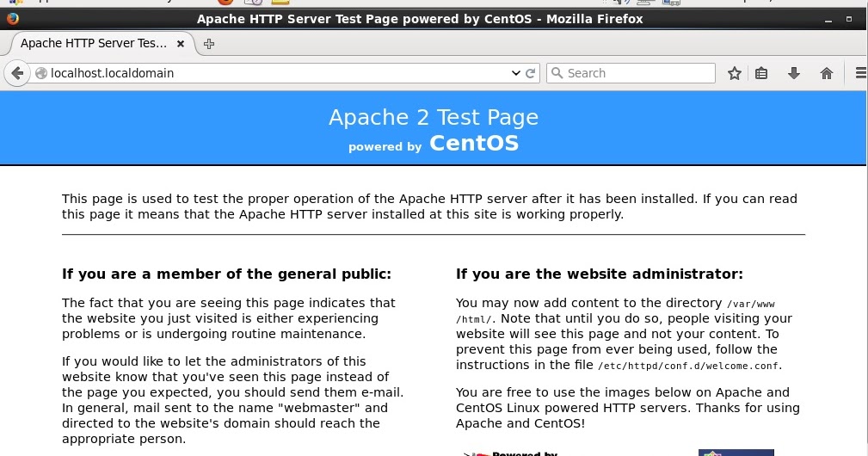The image size is (868, 456).
Task: Click the /var/www directory path text
Action: [x=751, y=304]
